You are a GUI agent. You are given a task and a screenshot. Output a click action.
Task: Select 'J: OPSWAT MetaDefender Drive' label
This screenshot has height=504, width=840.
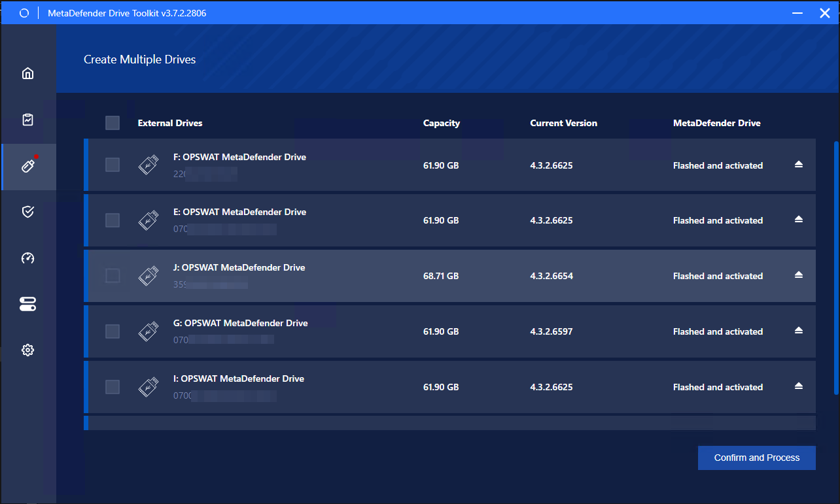pyautogui.click(x=239, y=267)
